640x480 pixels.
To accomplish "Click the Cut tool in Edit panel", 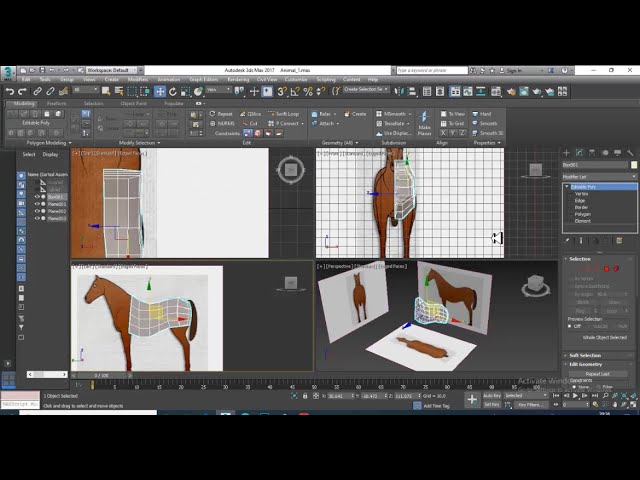I will tap(249, 123).
